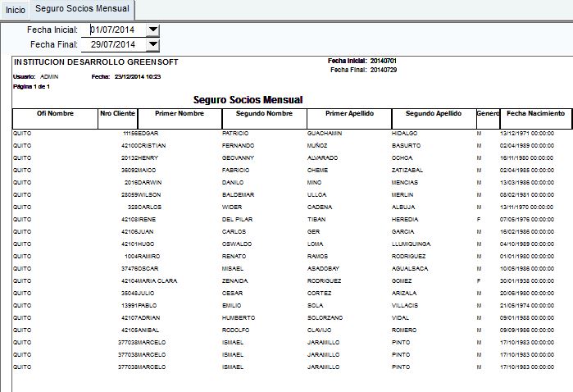Click gender F in the TIBAN row

(x=479, y=220)
